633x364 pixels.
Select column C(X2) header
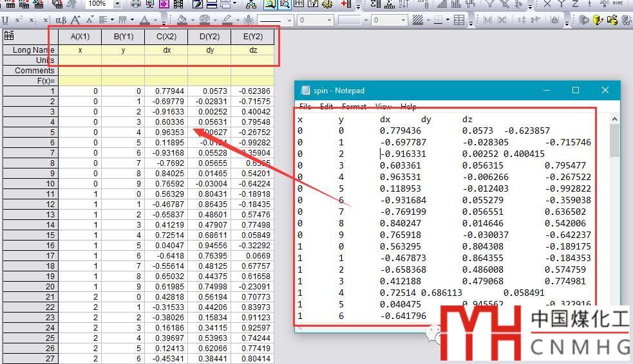point(166,36)
